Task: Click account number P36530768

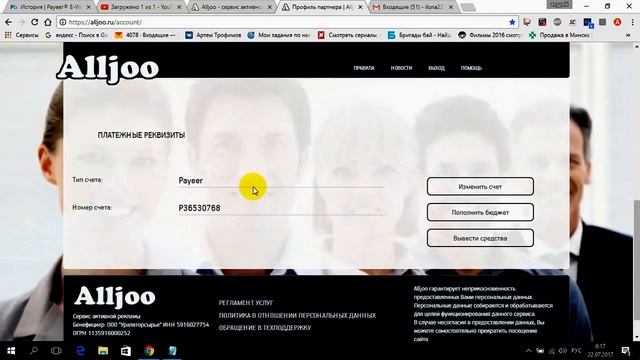Action: pyautogui.click(x=200, y=208)
